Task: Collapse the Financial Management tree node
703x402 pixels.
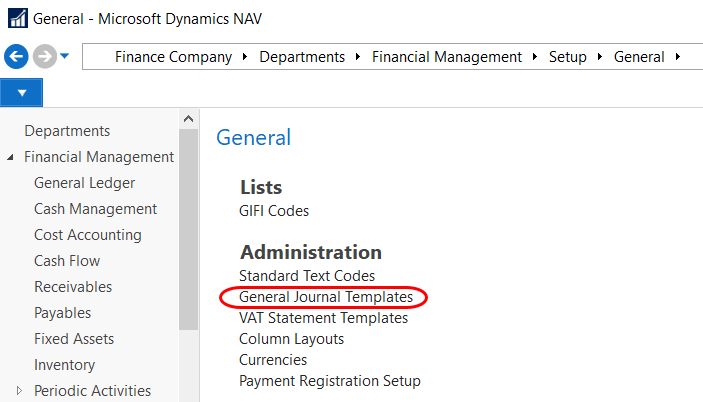Action: 11,157
